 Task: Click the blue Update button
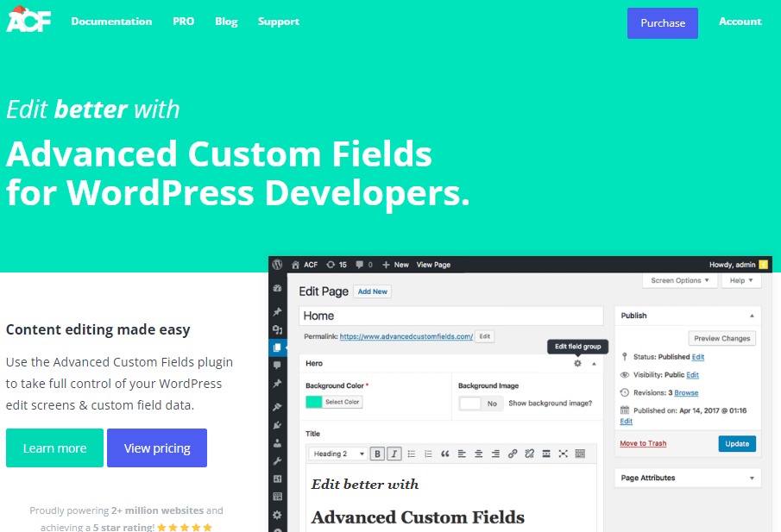coord(737,443)
